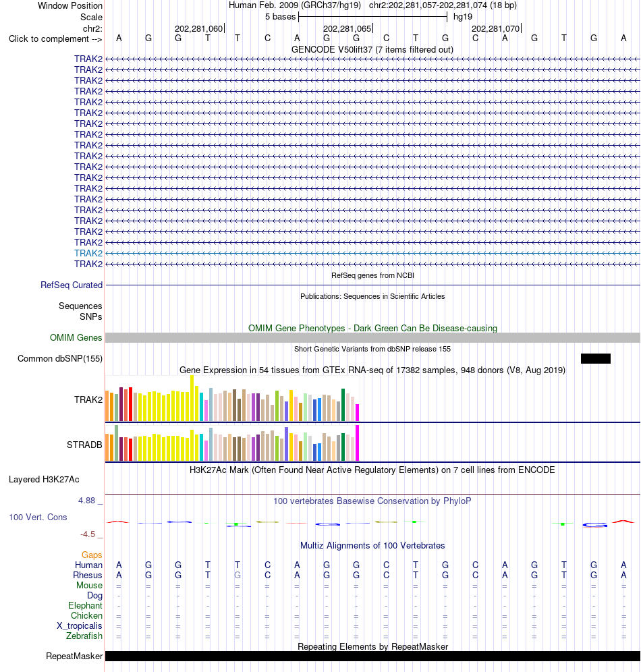Click the gray OMIM Genes bar
The height and width of the screenshot is (672, 641).
(372, 338)
